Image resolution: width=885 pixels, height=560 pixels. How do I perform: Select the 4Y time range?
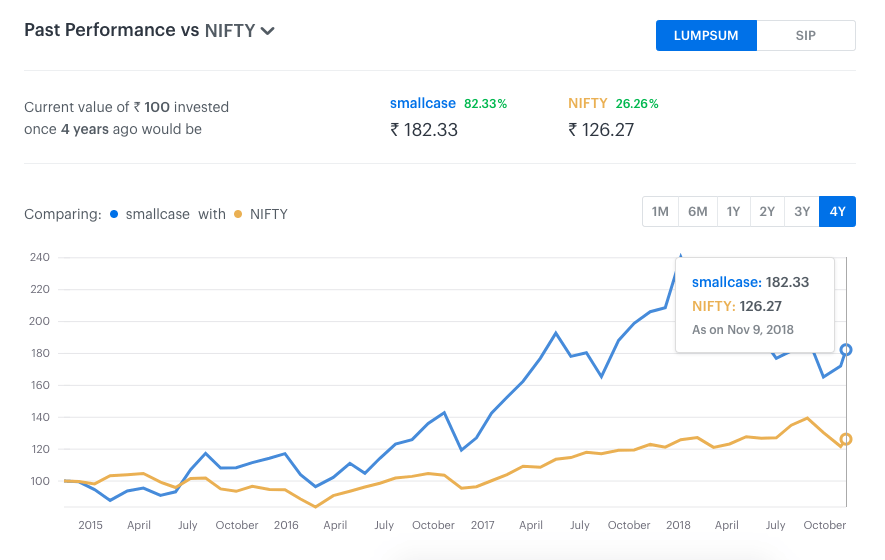(838, 212)
